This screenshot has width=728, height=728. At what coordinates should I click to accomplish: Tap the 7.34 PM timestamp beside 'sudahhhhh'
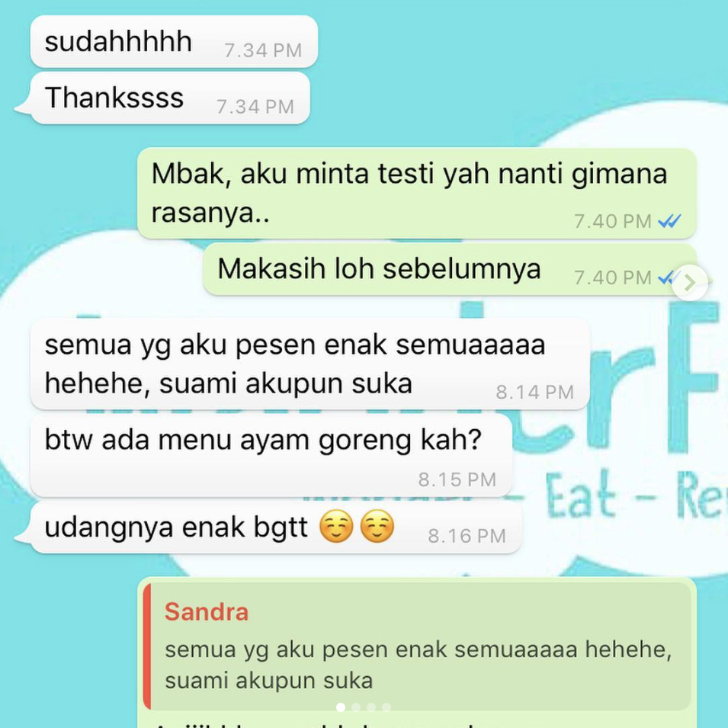(263, 50)
